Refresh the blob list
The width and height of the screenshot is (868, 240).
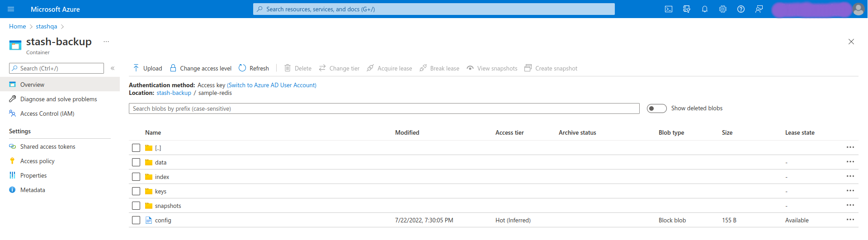pyautogui.click(x=254, y=68)
